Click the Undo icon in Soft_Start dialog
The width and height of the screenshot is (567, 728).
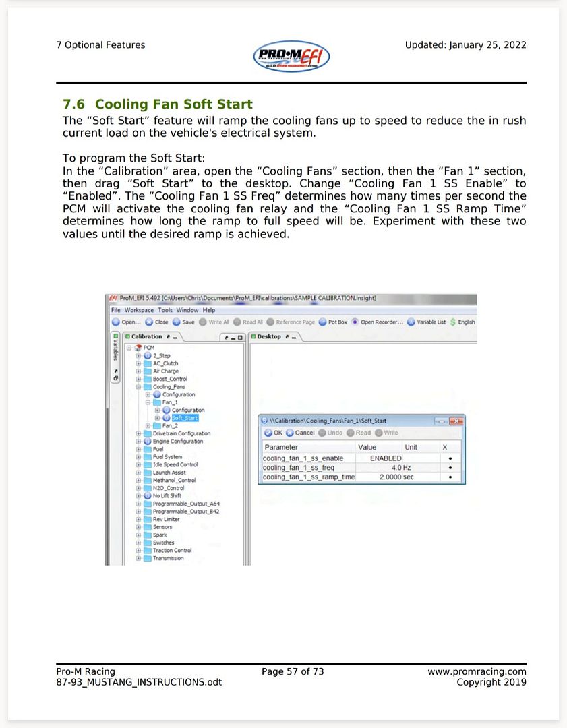322,433
